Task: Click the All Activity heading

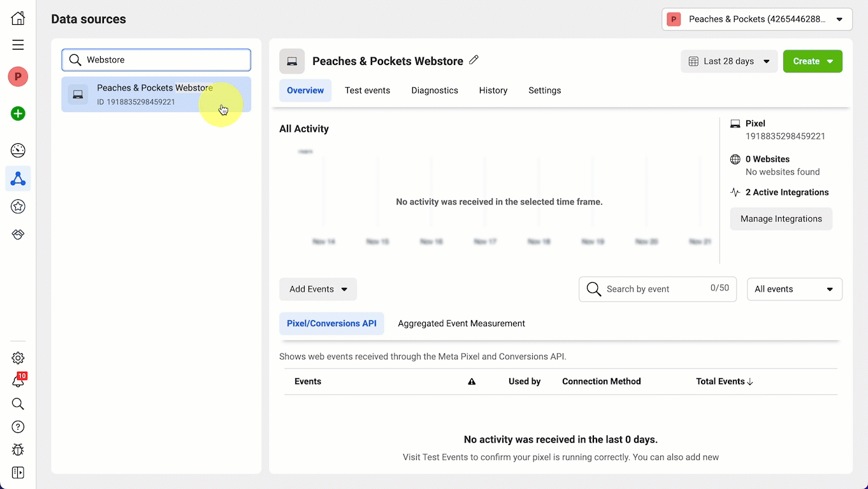Action: click(x=304, y=129)
